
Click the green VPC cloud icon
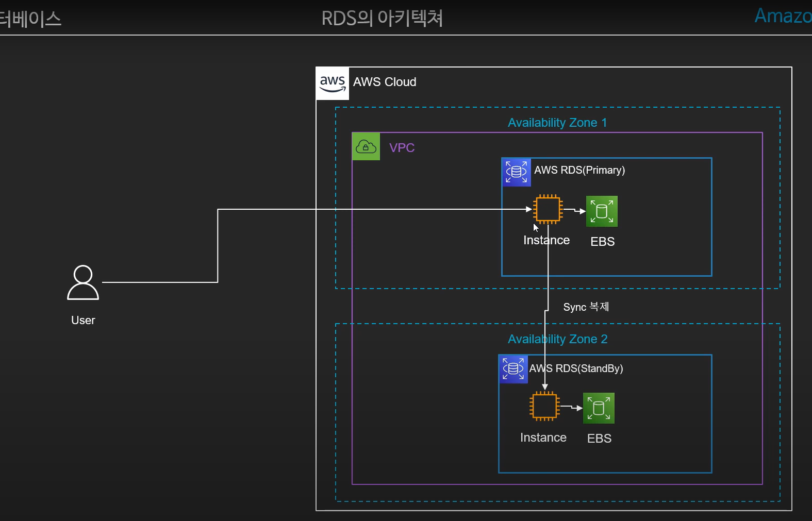coord(366,146)
